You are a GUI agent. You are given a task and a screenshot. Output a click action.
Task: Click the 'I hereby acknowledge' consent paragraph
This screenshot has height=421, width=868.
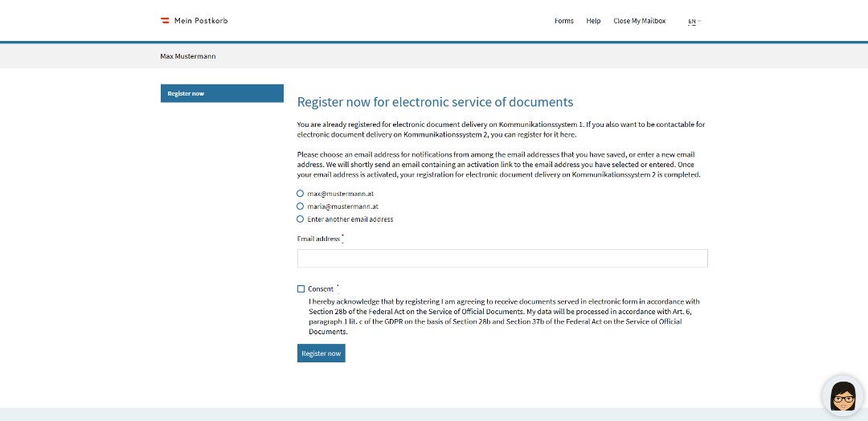504,317
